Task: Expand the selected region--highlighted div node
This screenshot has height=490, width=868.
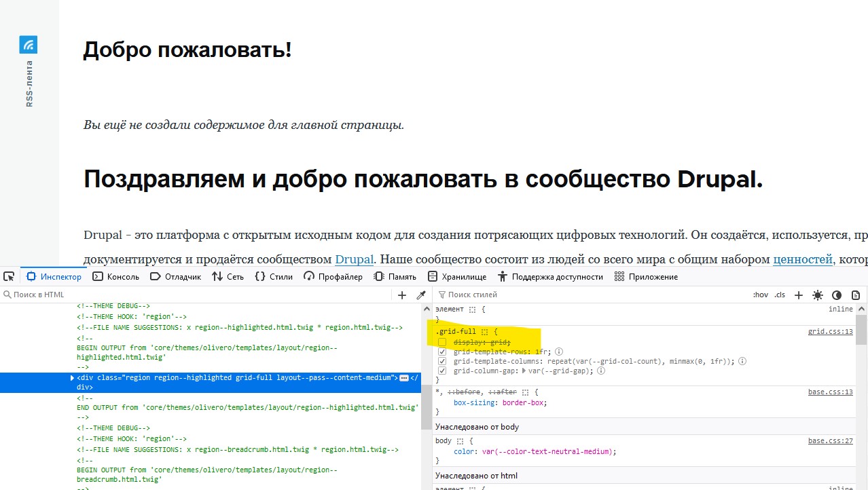Action: (x=73, y=377)
